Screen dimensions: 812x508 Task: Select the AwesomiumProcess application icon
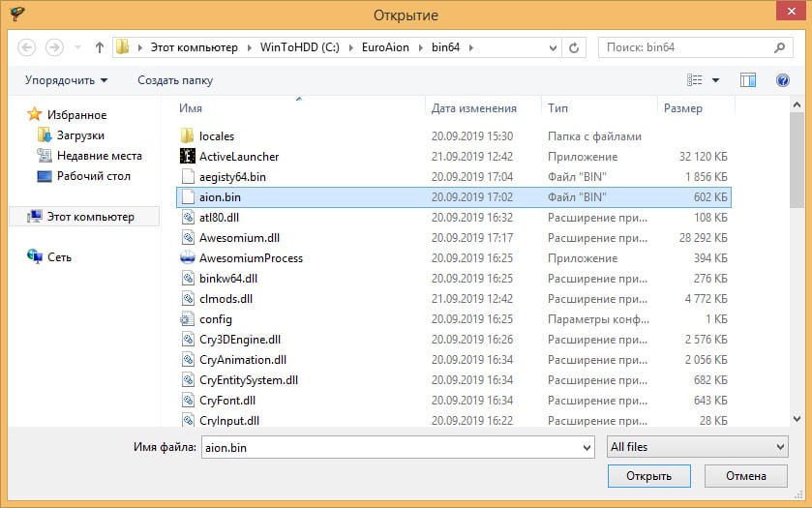point(188,258)
